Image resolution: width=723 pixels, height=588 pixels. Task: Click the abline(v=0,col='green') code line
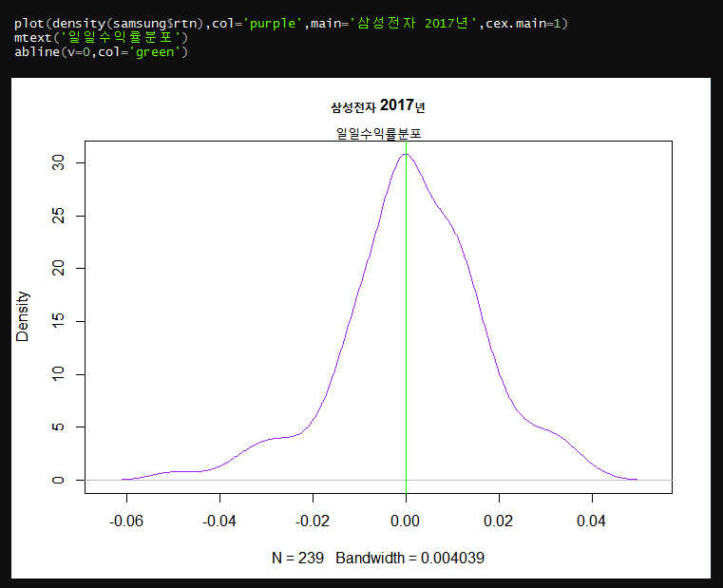pyautogui.click(x=101, y=51)
